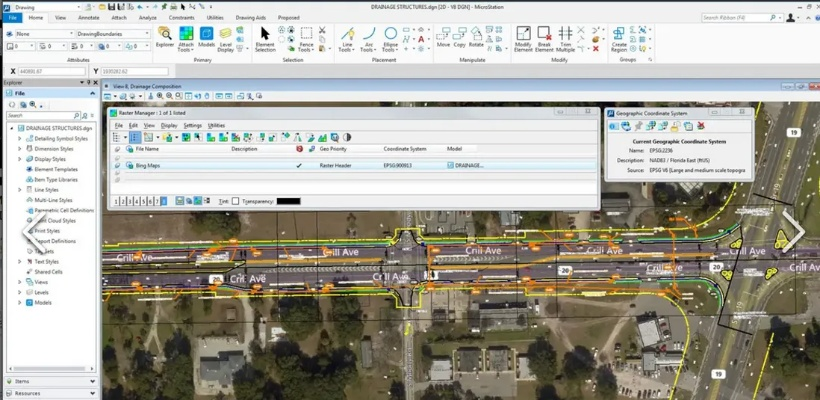Click the Cut (scissors) icon in Selection group

(x=322, y=30)
